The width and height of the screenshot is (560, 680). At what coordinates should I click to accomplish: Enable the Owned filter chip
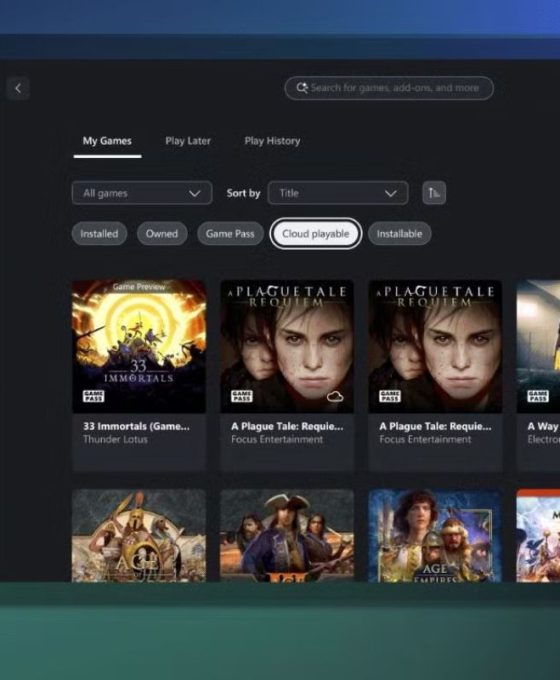[162, 234]
